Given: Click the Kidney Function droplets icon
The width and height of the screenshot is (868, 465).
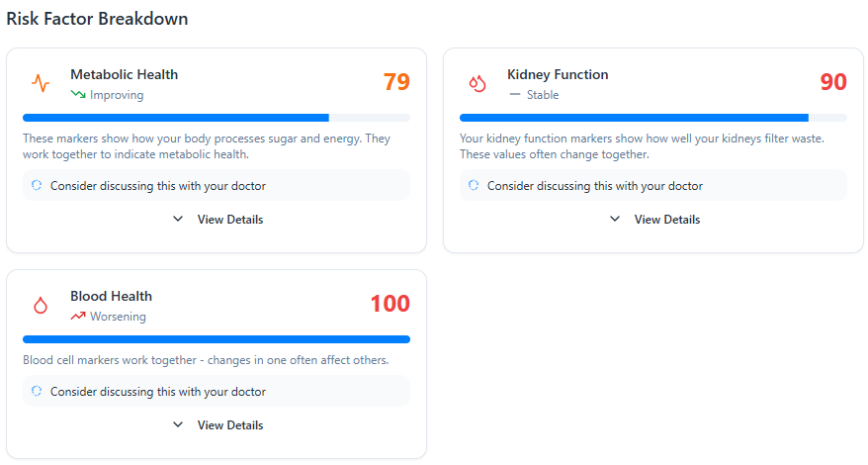Looking at the screenshot, I should (x=477, y=84).
